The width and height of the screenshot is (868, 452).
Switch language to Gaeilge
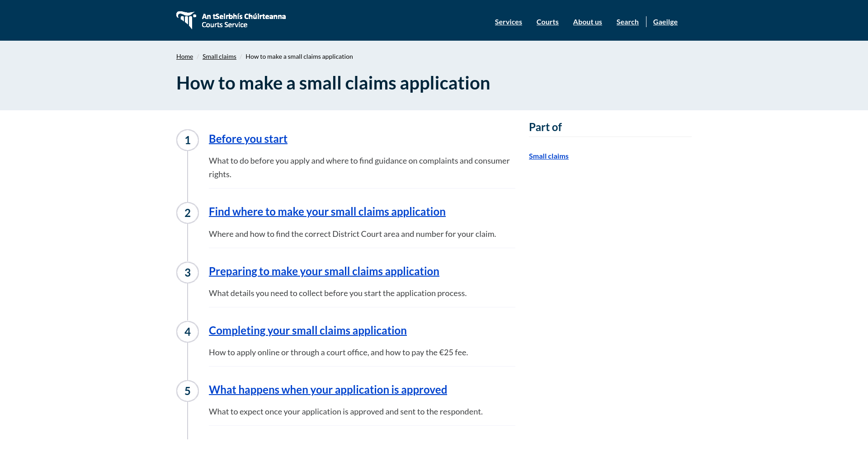(x=665, y=22)
